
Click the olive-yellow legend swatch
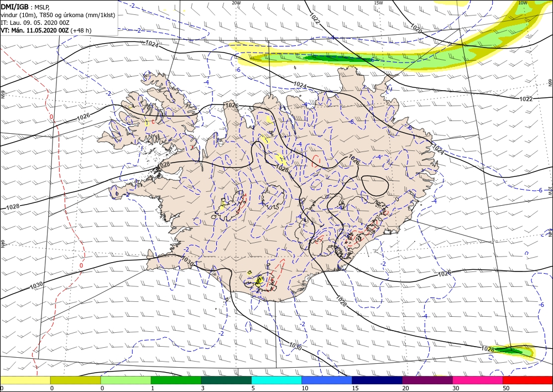tap(75, 380)
